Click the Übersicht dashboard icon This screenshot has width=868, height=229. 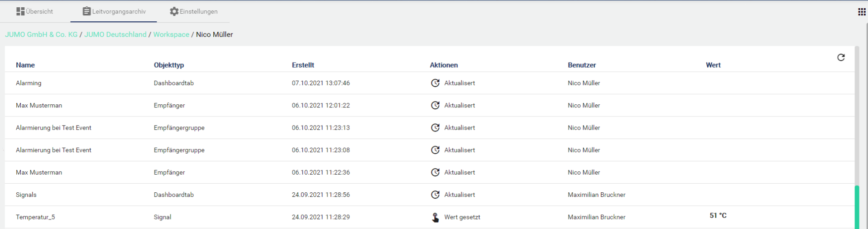(x=20, y=11)
